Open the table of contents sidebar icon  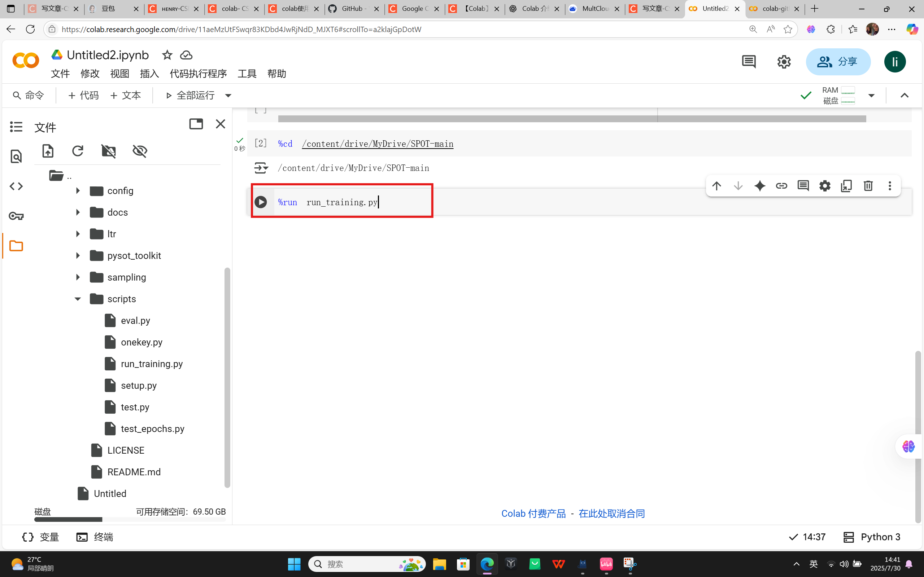pos(16,127)
